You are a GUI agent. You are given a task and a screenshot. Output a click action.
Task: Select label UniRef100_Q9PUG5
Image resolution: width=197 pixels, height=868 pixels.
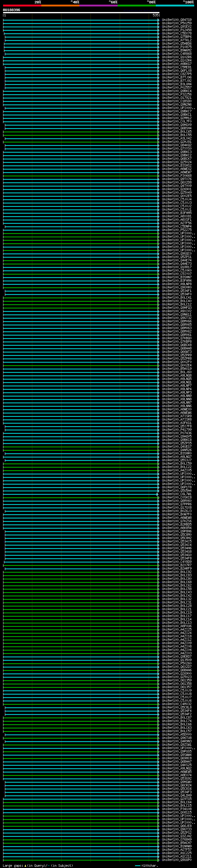(176, 751)
